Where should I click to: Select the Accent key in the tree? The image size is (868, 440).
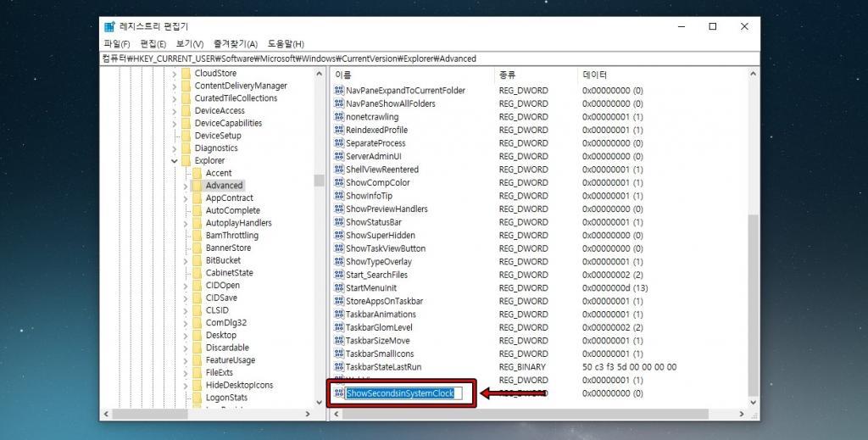tap(219, 173)
